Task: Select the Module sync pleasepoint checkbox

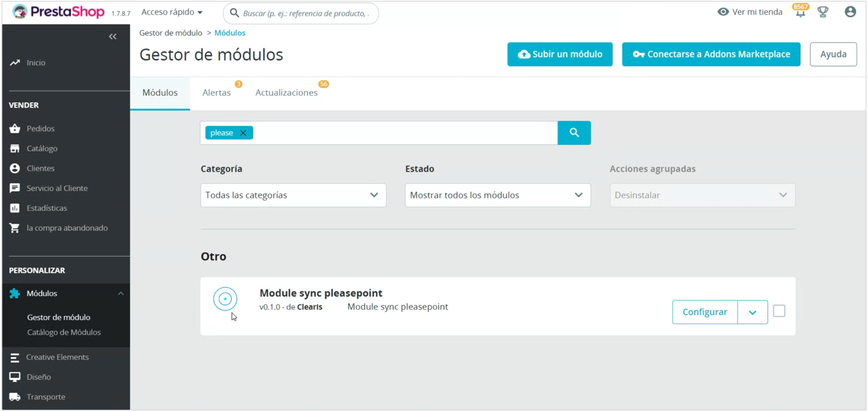Action: pyautogui.click(x=779, y=311)
